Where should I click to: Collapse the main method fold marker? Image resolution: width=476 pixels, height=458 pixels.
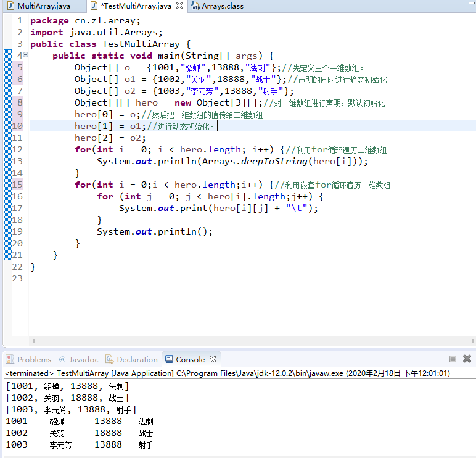coord(26,55)
